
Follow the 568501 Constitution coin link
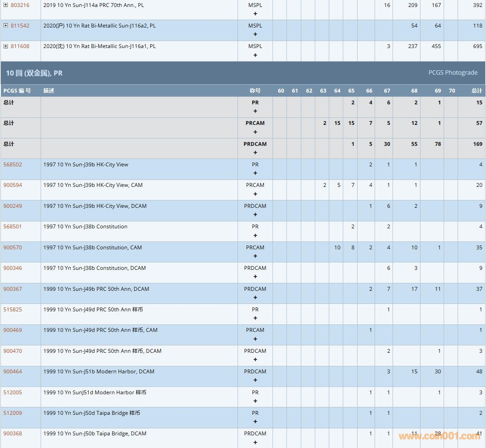click(x=13, y=227)
